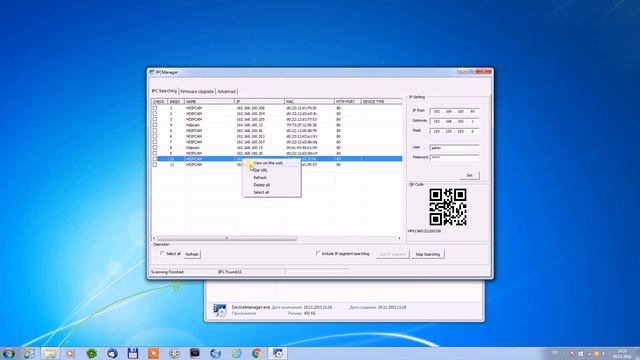The image size is (640, 360).
Task: Tick the checkbox for device index 11
Action: pyautogui.click(x=155, y=164)
